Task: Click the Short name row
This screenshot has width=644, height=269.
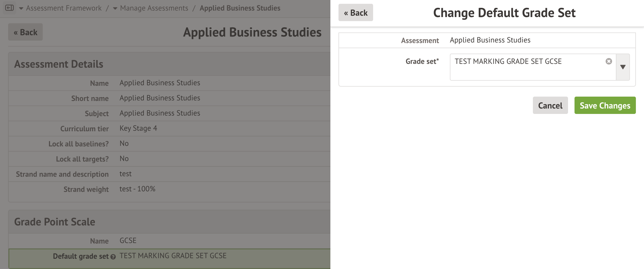Action: (169, 98)
